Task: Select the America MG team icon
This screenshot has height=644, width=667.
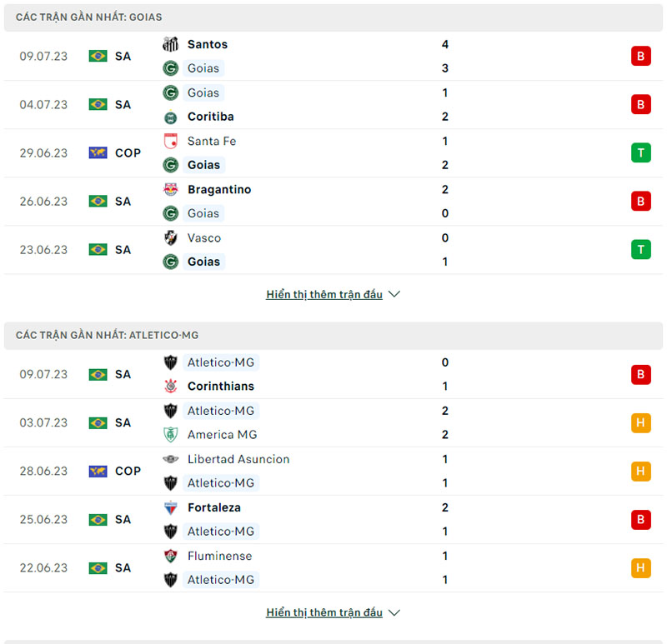Action: coord(172,434)
